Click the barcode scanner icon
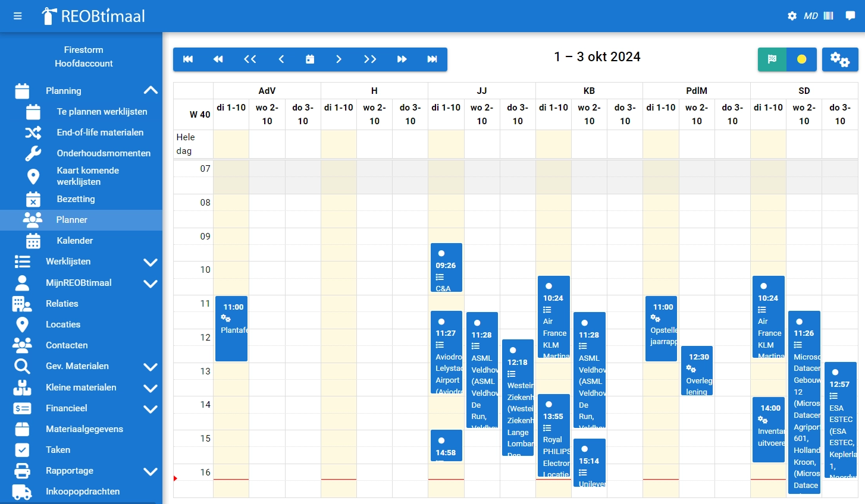The width and height of the screenshot is (865, 504). pyautogui.click(x=828, y=16)
